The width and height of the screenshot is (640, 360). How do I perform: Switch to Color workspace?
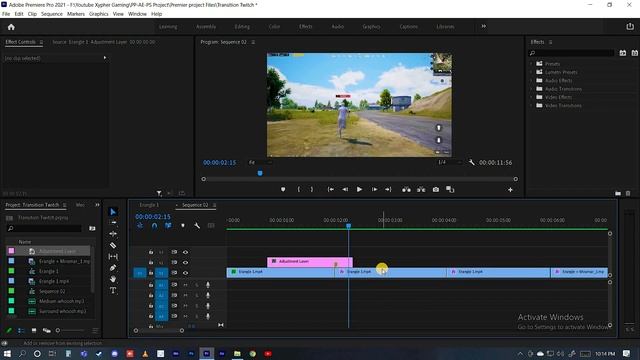tap(274, 27)
